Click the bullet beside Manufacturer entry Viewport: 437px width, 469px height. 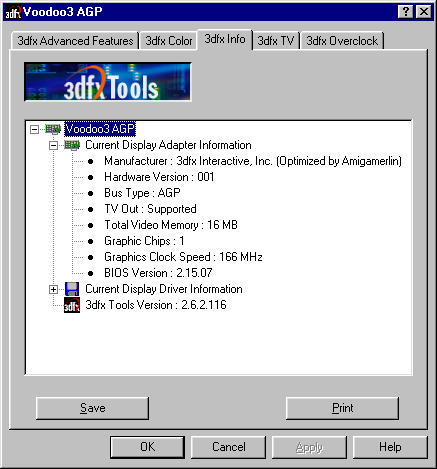[91, 161]
